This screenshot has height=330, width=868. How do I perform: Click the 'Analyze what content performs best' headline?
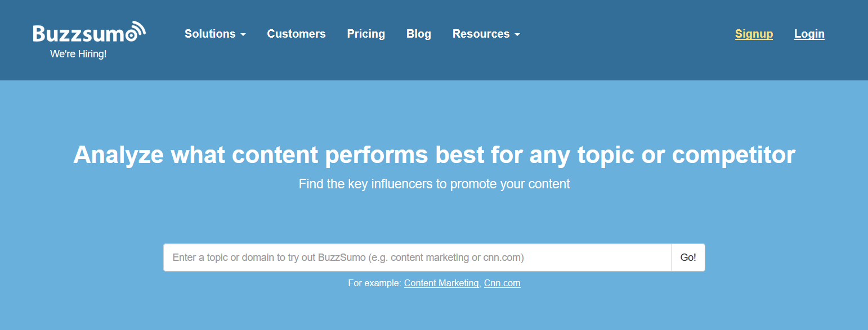434,155
